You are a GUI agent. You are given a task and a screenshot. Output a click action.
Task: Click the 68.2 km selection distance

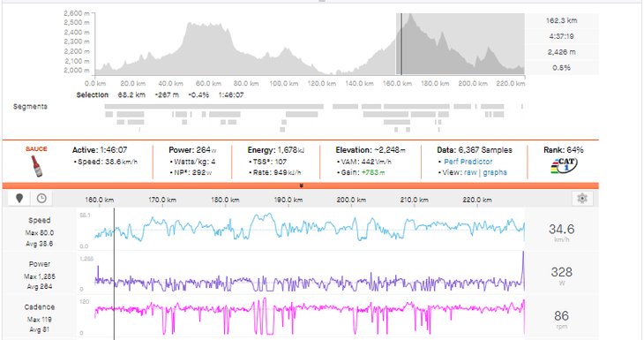[x=131, y=95]
